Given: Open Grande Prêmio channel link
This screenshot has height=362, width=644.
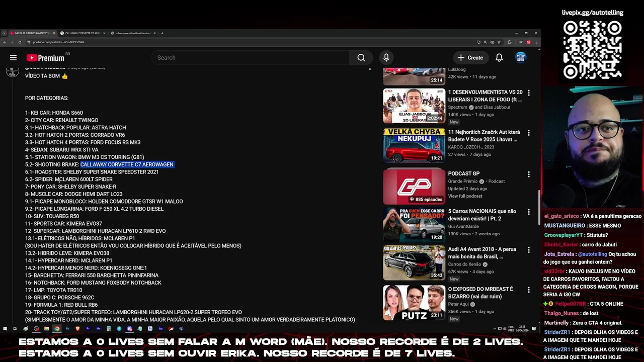Looking at the screenshot, I should (x=463, y=181).
